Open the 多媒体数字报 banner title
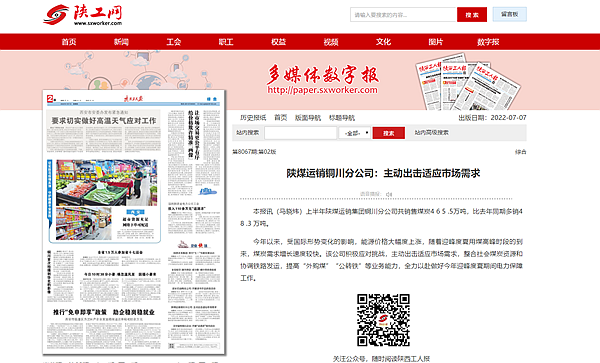This screenshot has height=363, width=600. point(323,74)
